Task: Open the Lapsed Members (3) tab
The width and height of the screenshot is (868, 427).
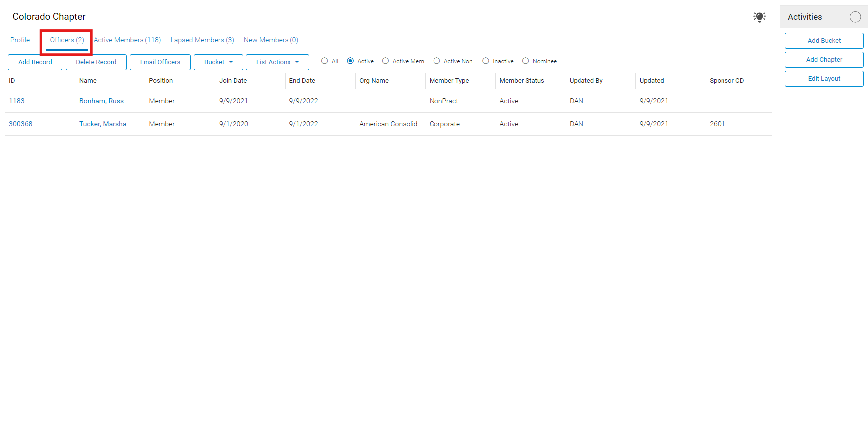Action: tap(202, 40)
